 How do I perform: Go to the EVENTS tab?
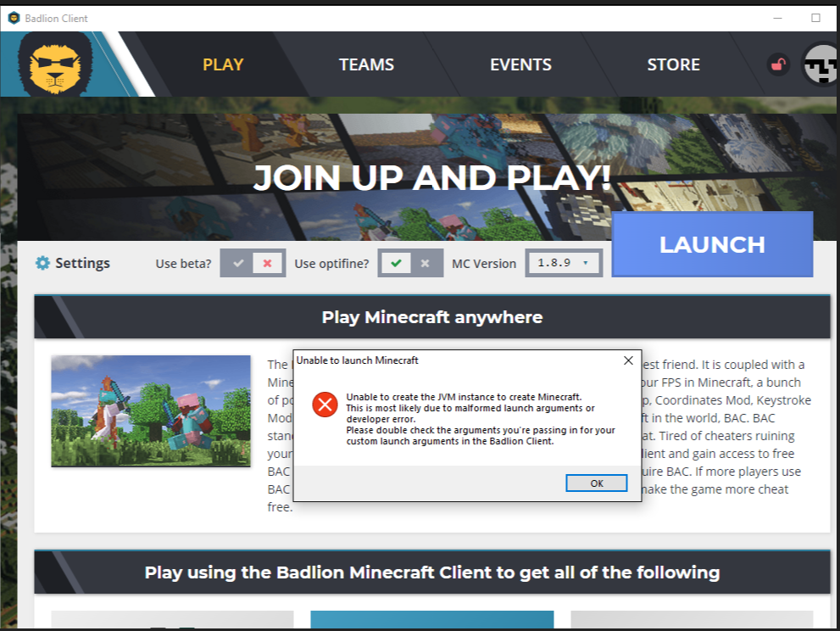[520, 64]
